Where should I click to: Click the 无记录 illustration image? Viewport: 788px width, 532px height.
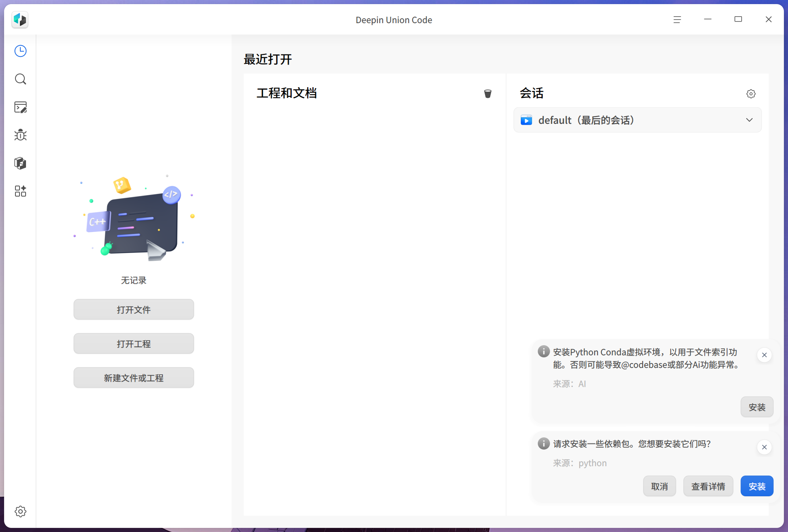pyautogui.click(x=134, y=218)
